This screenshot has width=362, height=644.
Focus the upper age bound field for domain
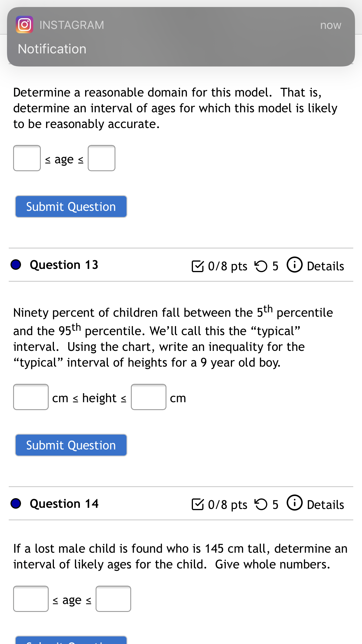[x=102, y=158]
